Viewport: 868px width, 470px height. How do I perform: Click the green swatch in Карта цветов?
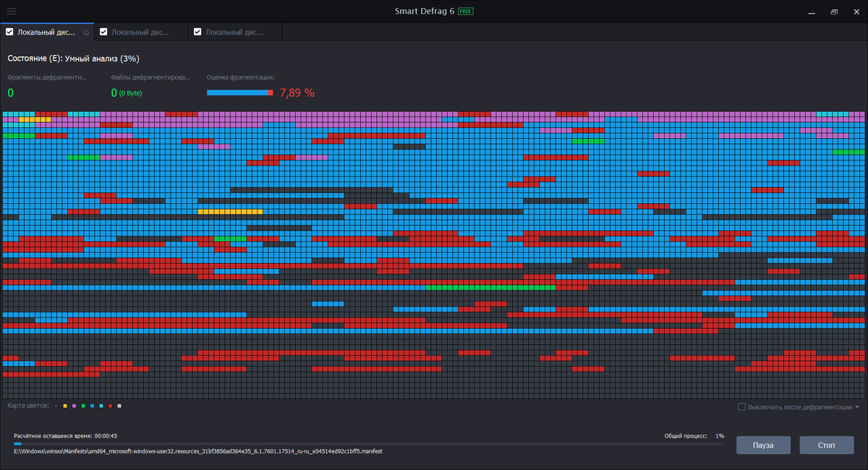point(83,406)
